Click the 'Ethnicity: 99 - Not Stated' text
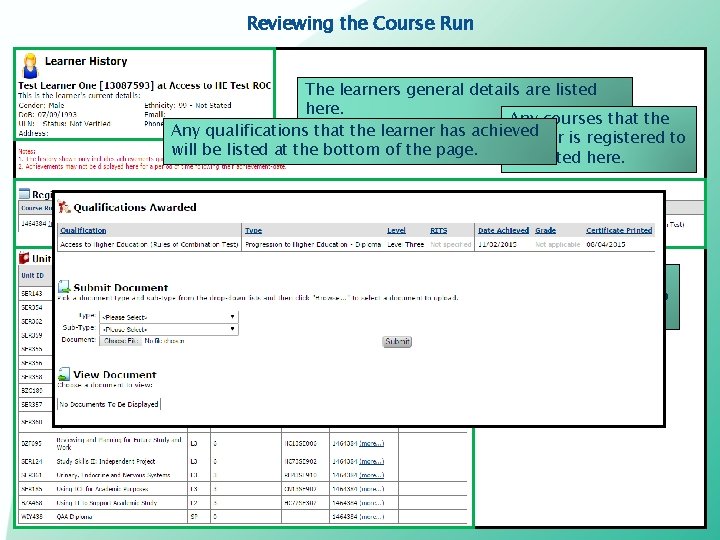The image size is (720, 540). tap(188, 105)
